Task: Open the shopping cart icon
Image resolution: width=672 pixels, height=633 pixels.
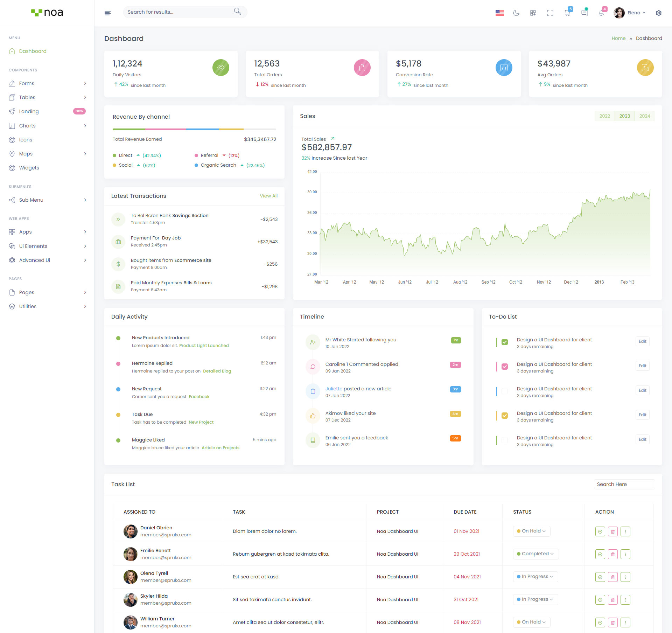Action: point(567,13)
